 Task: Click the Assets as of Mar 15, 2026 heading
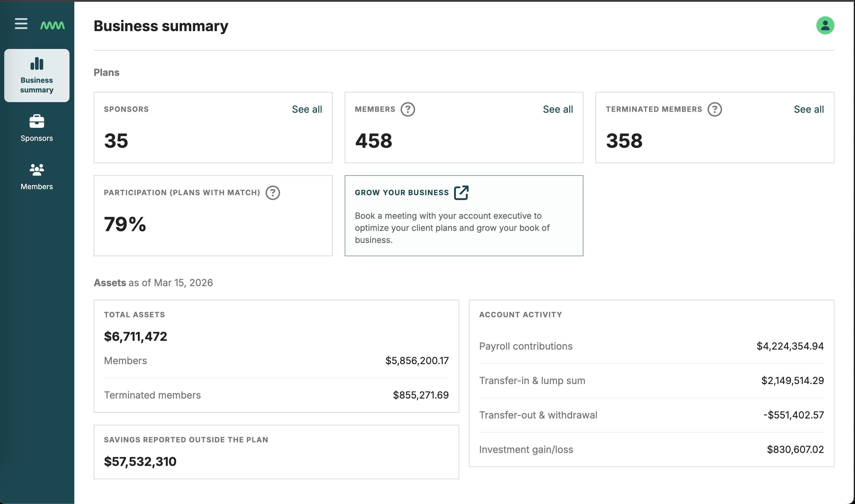click(x=153, y=283)
